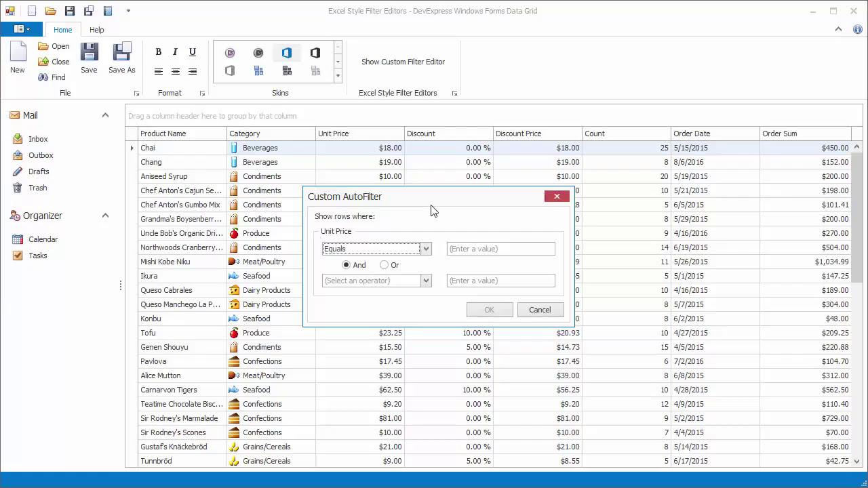Image resolution: width=868 pixels, height=488 pixels.
Task: Click the first Enter a value field
Action: point(501,249)
